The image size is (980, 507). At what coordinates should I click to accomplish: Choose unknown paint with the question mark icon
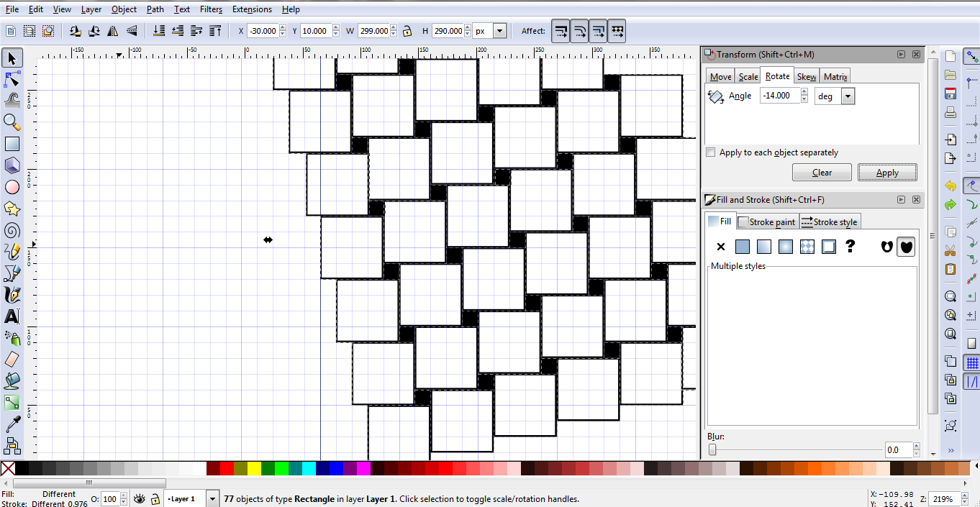pyautogui.click(x=850, y=246)
